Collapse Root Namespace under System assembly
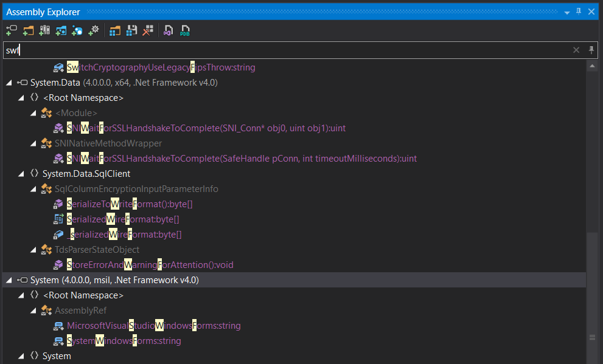 [x=21, y=295]
